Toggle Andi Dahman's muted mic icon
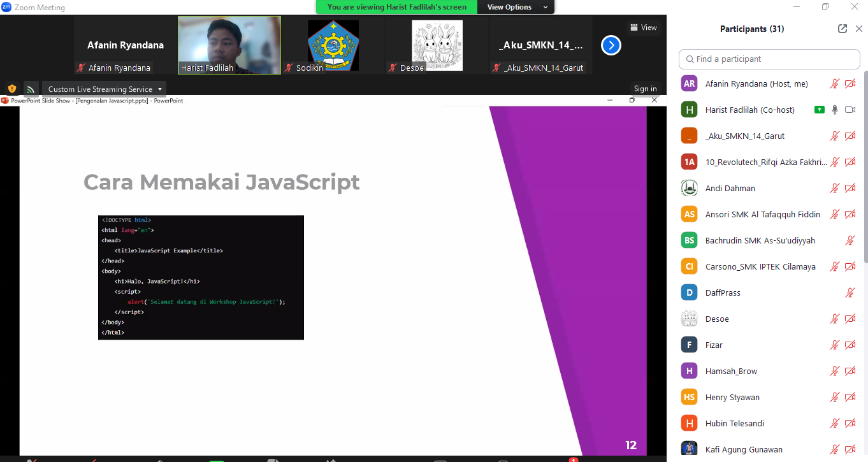 [x=835, y=188]
